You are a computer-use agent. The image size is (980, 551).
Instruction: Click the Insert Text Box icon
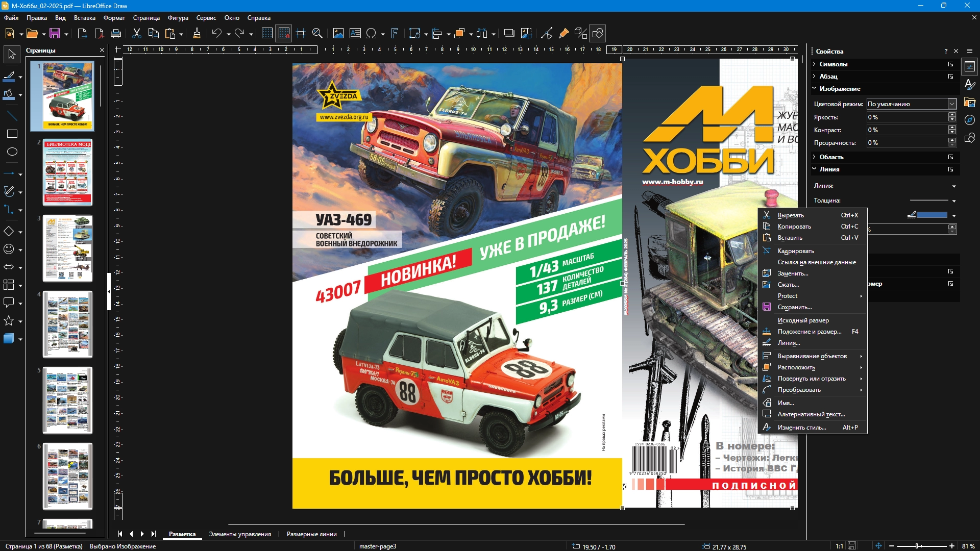[x=355, y=34]
